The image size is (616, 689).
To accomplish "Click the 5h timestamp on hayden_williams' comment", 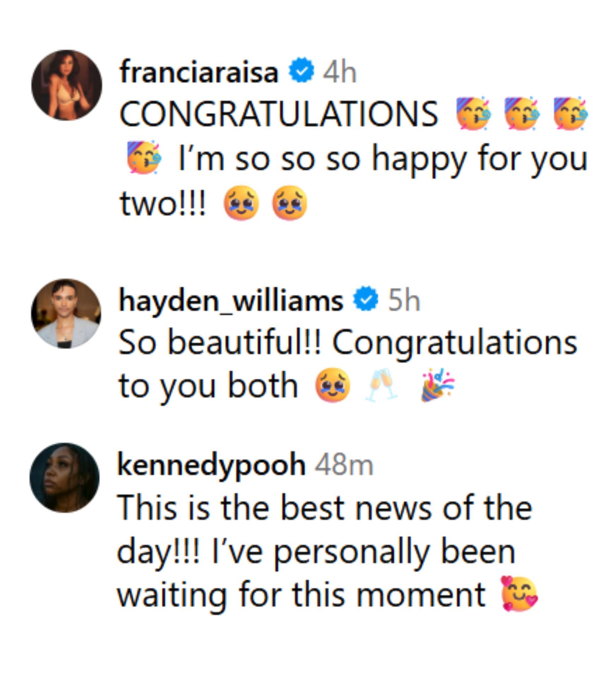I will pyautogui.click(x=404, y=301).
